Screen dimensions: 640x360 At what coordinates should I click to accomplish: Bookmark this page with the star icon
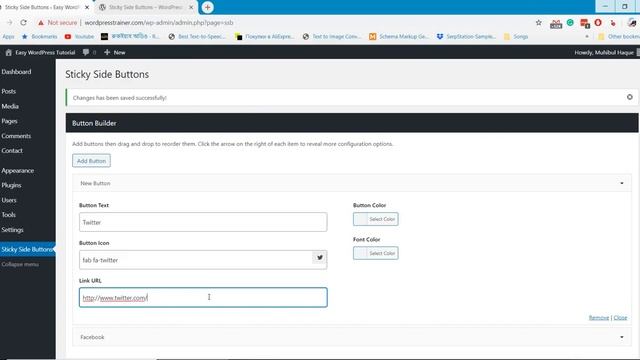pyautogui.click(x=539, y=23)
